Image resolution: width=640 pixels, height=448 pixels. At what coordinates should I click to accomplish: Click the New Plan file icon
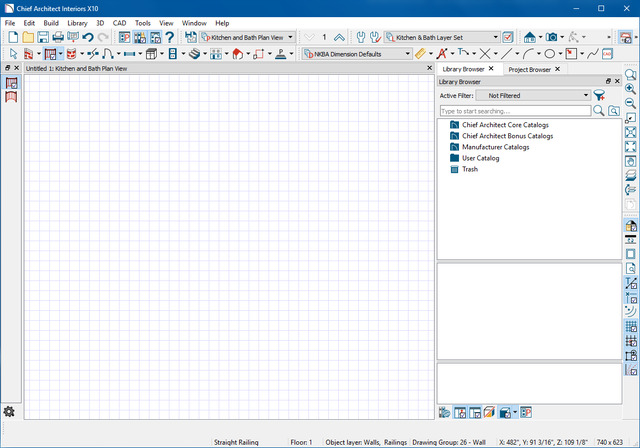coord(12,37)
